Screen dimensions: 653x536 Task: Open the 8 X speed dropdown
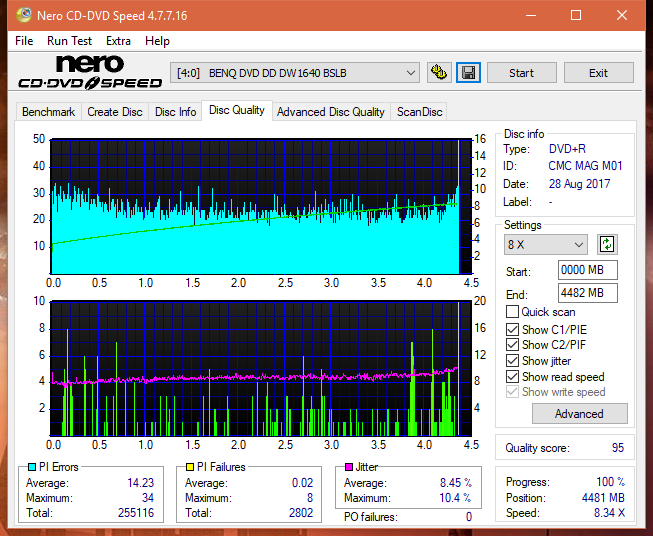pos(546,244)
